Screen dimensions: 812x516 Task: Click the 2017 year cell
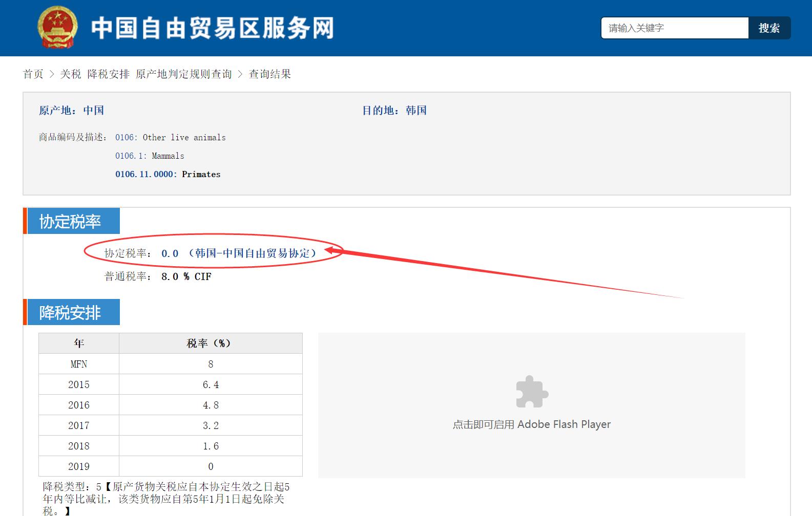click(79, 425)
